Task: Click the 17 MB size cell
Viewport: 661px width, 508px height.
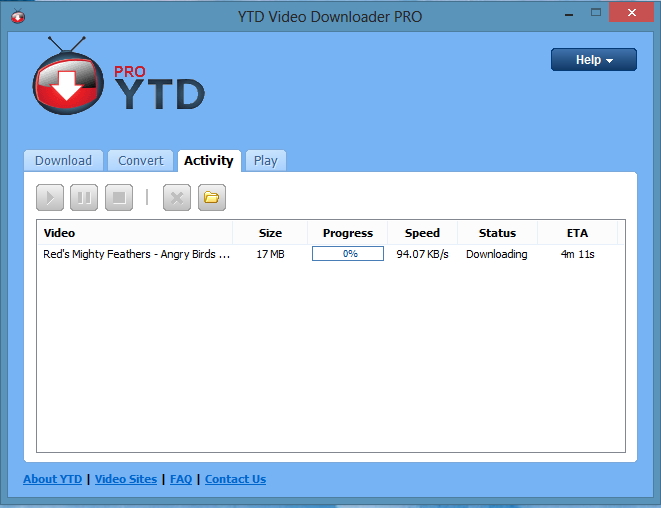Action: point(270,254)
